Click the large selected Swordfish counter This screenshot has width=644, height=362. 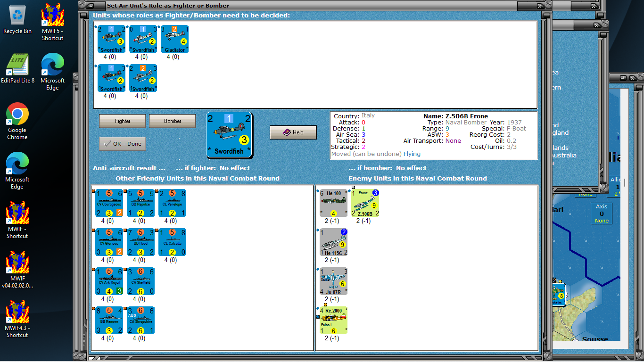229,134
